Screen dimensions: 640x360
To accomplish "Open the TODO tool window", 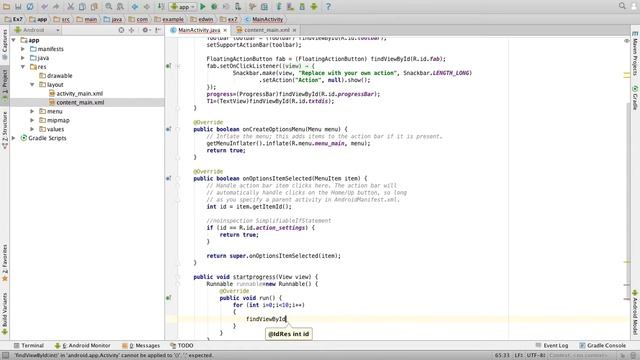I will point(182,345).
